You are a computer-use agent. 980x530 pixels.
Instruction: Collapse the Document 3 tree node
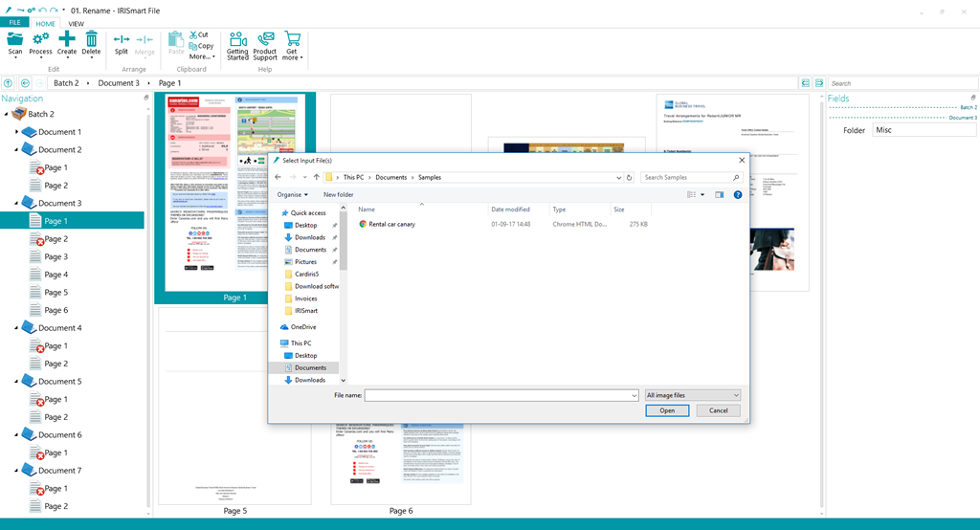17,204
